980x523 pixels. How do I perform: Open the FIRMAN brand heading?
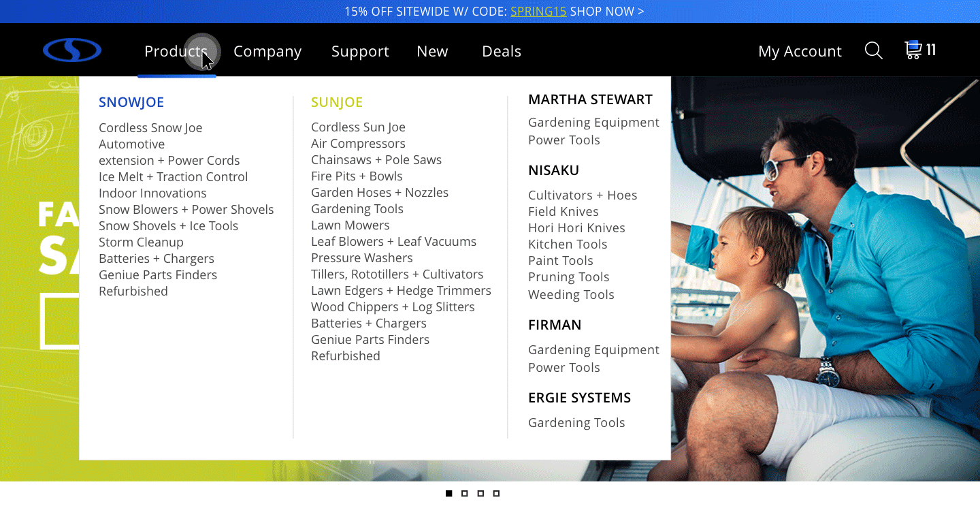click(x=555, y=325)
